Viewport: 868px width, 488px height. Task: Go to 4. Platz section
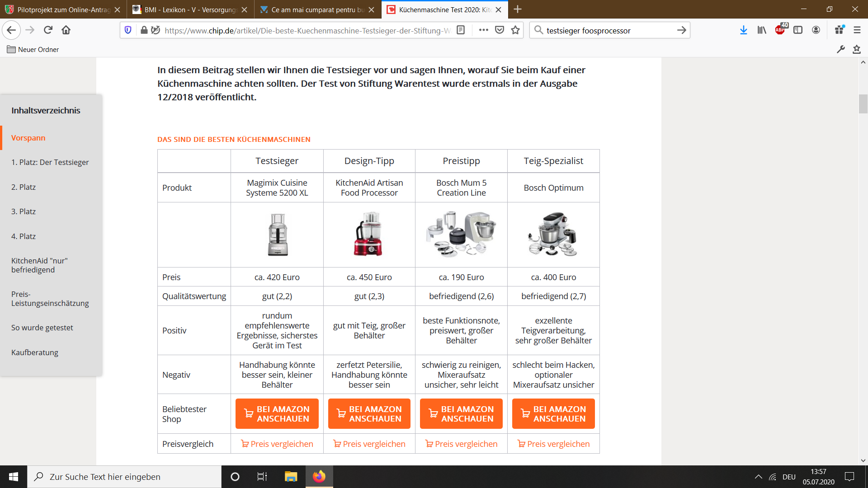click(x=24, y=236)
